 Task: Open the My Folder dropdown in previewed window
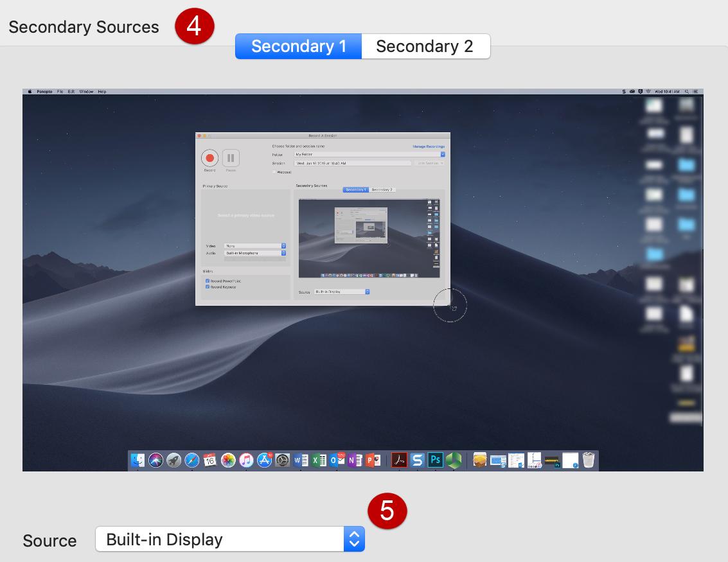pyautogui.click(x=369, y=155)
